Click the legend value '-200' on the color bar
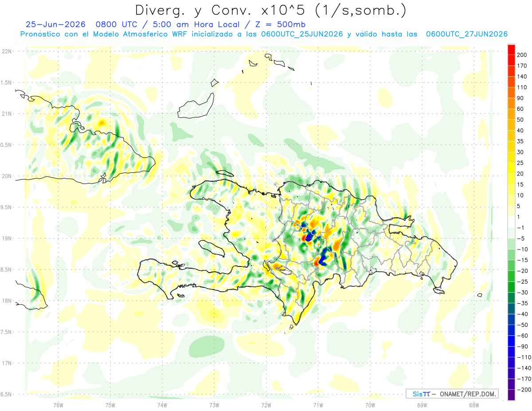 point(524,390)
